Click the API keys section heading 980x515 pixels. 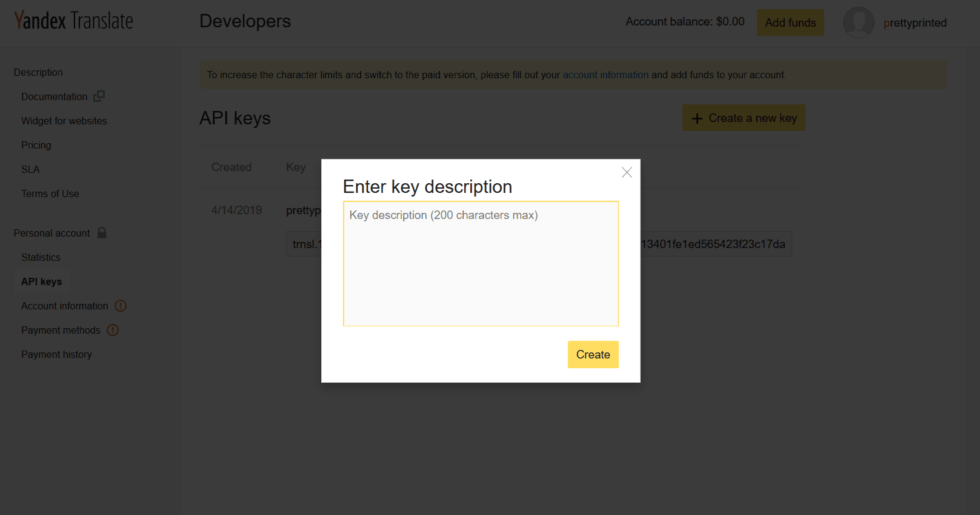(x=235, y=118)
